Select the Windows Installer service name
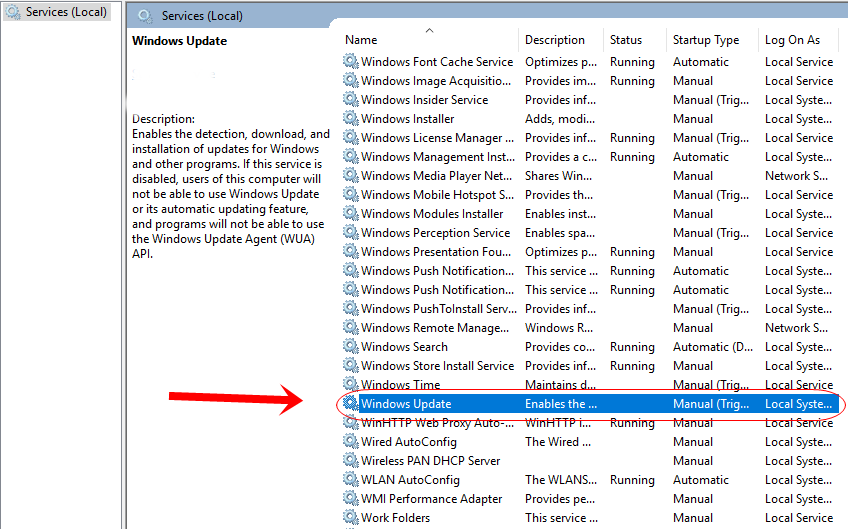 408,118
